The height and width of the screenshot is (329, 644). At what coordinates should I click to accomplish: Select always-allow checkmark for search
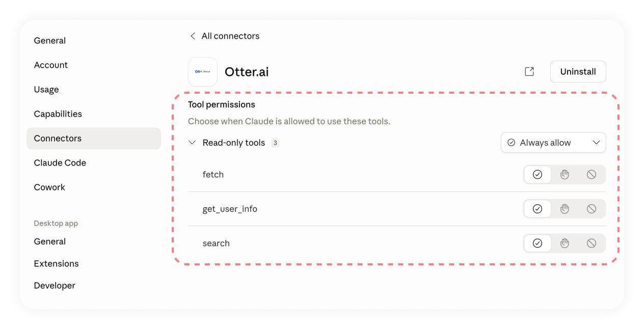(x=538, y=243)
